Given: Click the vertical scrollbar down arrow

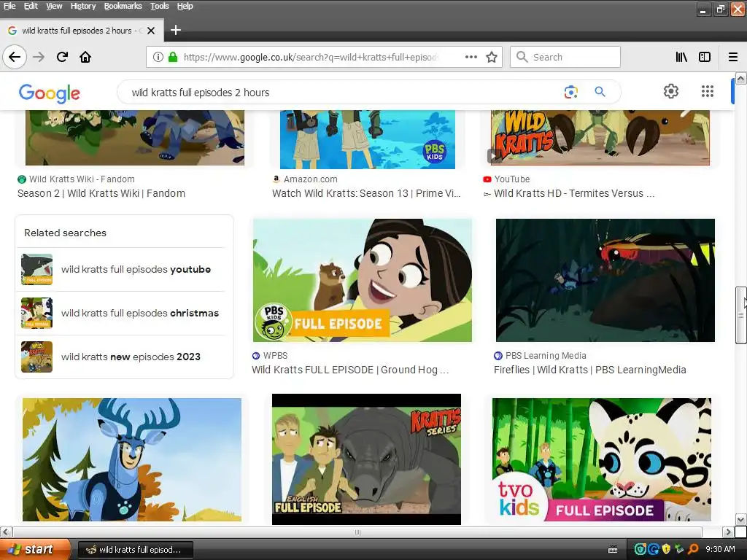Looking at the screenshot, I should coord(741,519).
